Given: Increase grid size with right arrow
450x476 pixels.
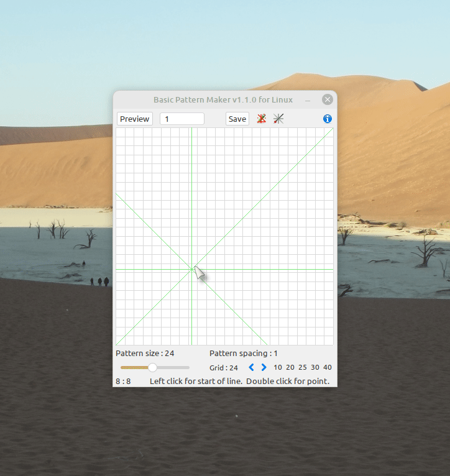Looking at the screenshot, I should coord(264,368).
